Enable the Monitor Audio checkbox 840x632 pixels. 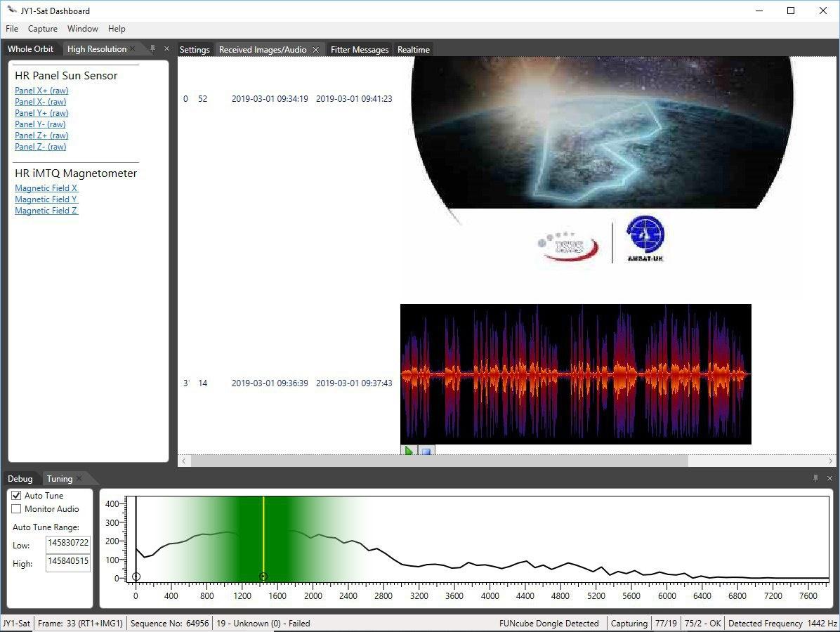coord(17,509)
